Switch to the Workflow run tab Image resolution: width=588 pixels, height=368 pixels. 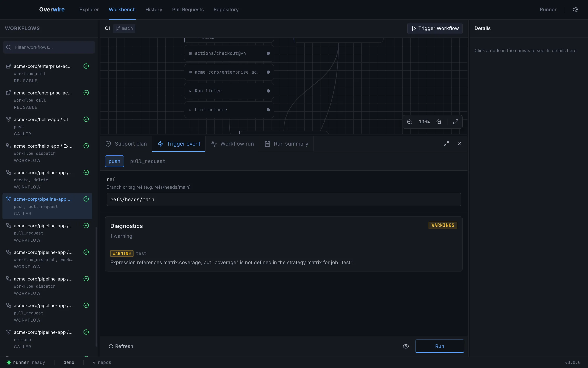click(x=232, y=144)
